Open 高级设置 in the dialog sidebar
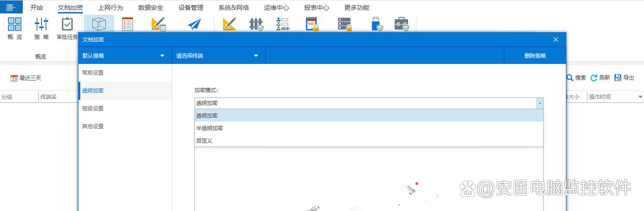The width and height of the screenshot is (644, 211). 125,108
